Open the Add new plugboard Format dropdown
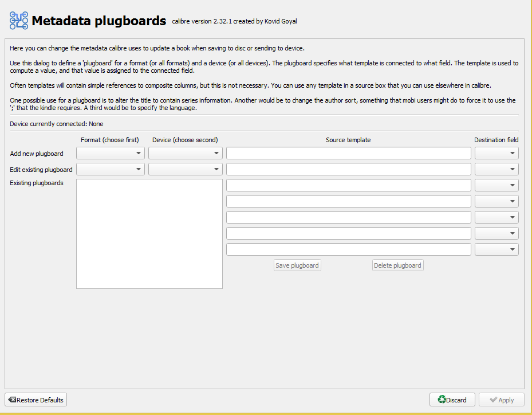 coord(111,153)
